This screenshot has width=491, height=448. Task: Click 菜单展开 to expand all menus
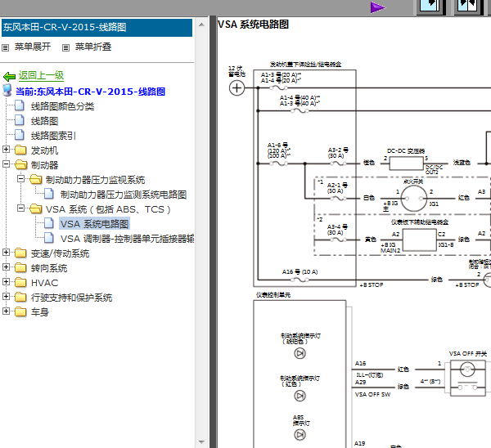(x=33, y=47)
